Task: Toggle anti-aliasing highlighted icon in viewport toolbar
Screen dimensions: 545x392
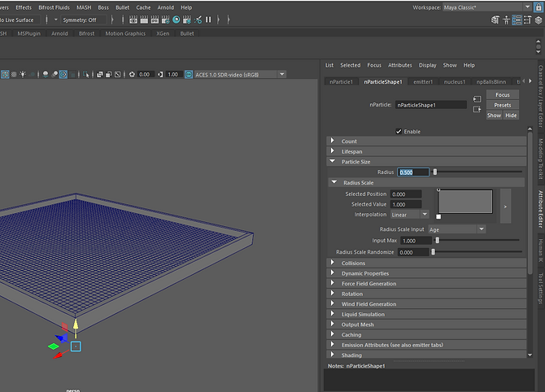Action: click(x=63, y=74)
